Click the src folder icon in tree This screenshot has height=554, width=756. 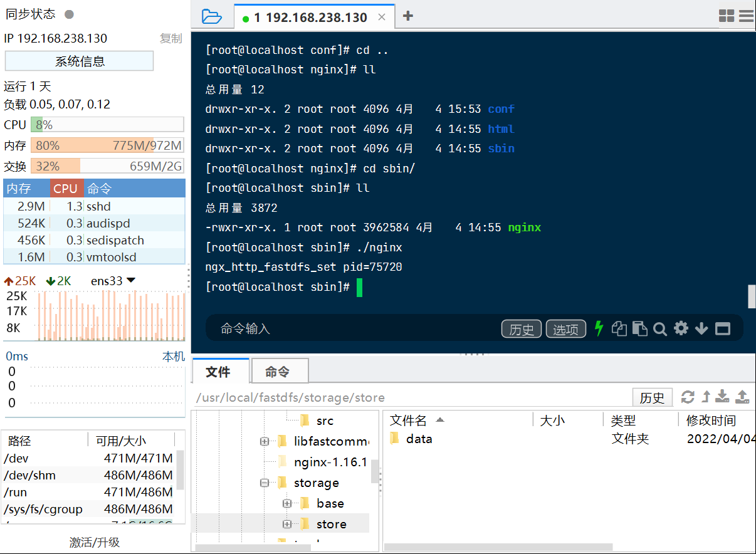pos(305,420)
